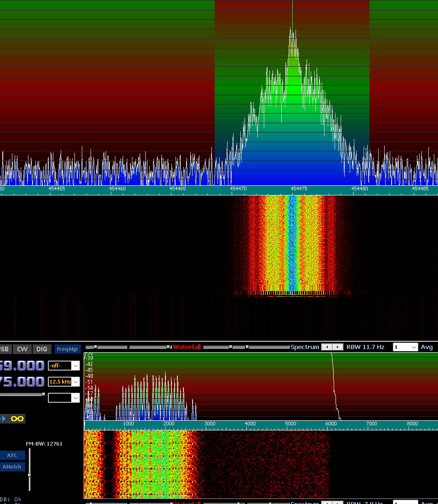Tune to 454465 on the RF scale
Image resolution: width=438 pixels, height=504 pixels.
tap(178, 189)
